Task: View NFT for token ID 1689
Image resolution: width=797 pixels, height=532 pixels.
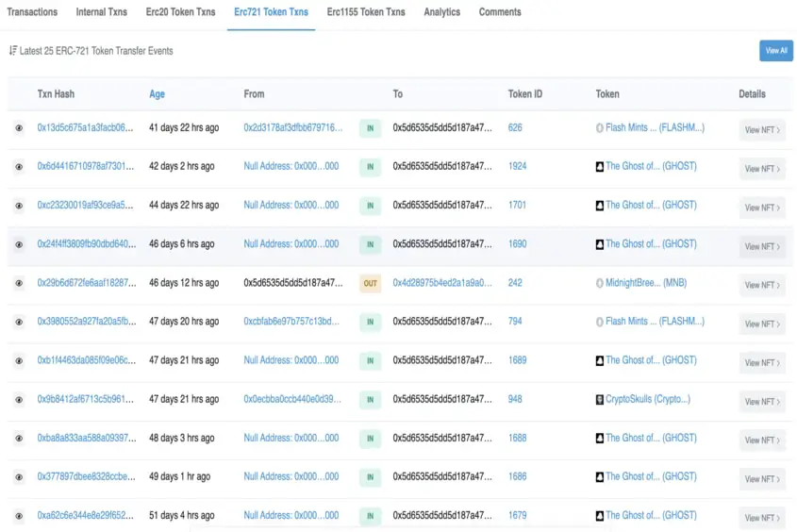Action: (x=762, y=363)
